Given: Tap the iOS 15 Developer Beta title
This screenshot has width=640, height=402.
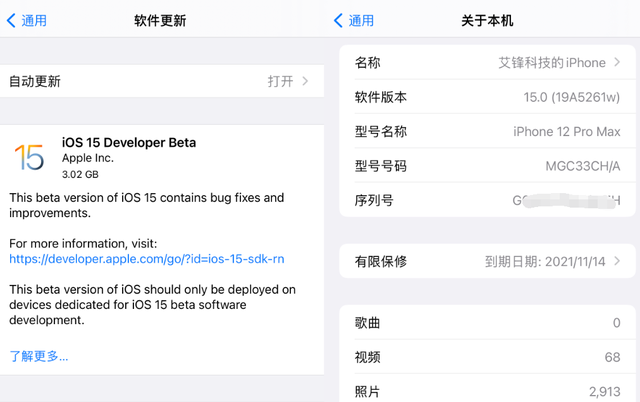Looking at the screenshot, I should (x=129, y=142).
